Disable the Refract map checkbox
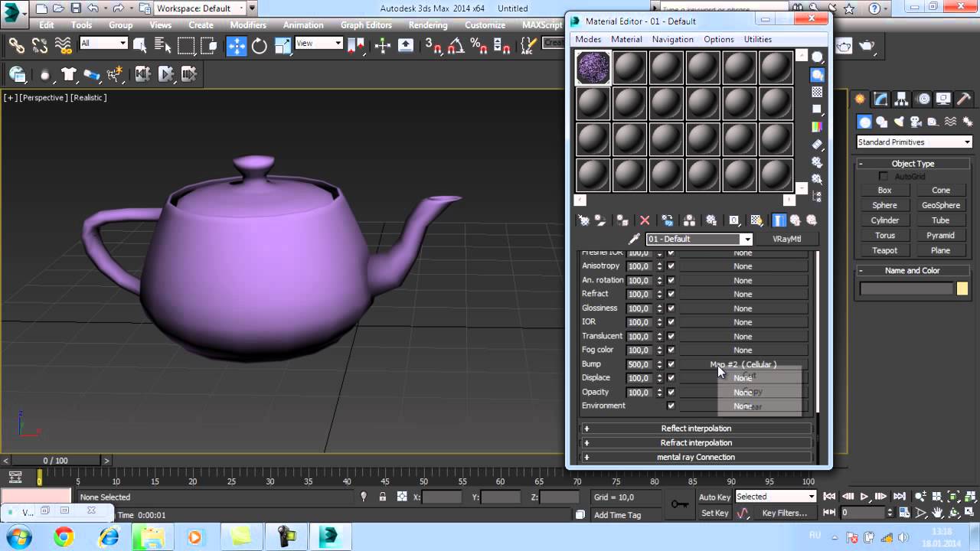Image resolution: width=980 pixels, height=551 pixels. tap(671, 294)
